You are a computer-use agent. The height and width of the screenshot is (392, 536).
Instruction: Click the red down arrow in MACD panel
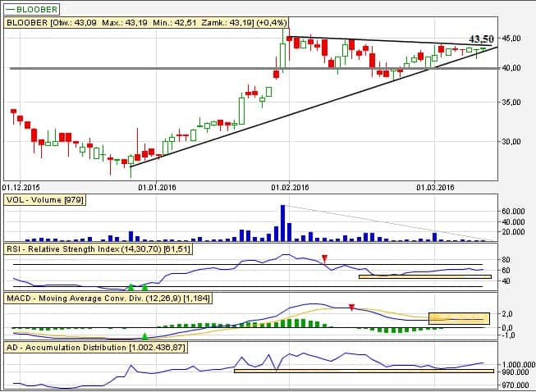click(351, 308)
